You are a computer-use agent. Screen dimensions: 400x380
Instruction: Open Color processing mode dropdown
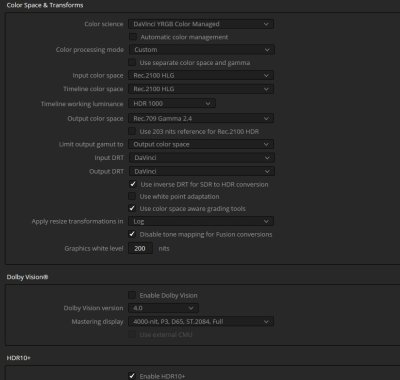202,50
